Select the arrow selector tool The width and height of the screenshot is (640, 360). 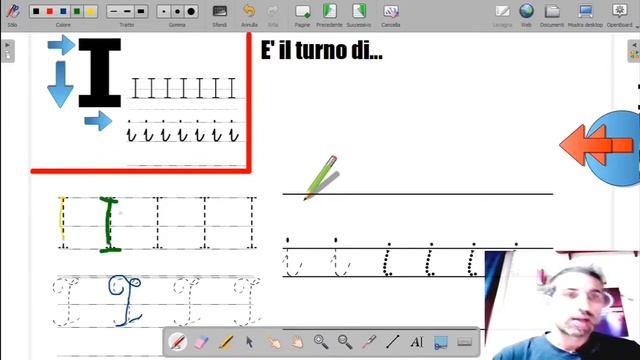tap(249, 342)
